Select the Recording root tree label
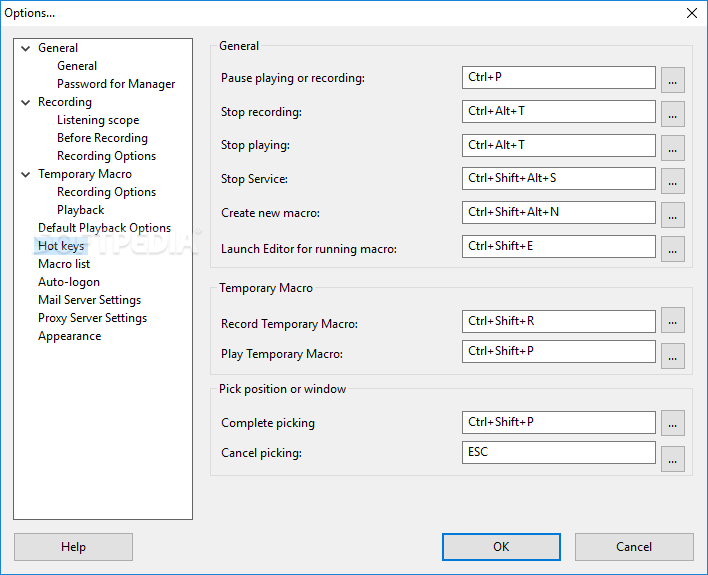Screen dimensions: 708x575 65,102
